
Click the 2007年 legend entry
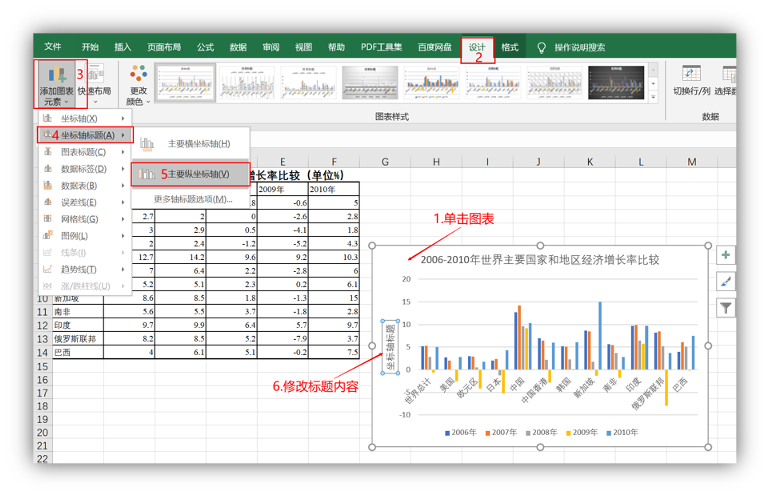coord(502,432)
